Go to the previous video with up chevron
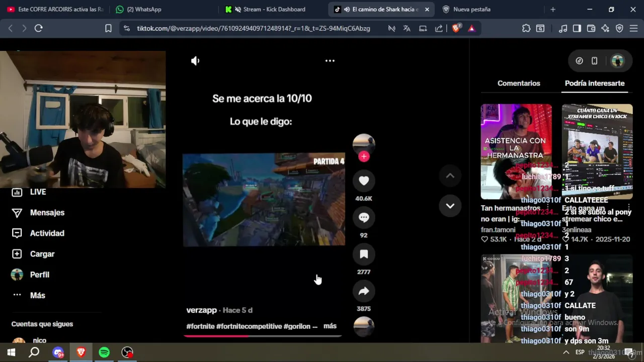The image size is (644, 362). point(450,175)
